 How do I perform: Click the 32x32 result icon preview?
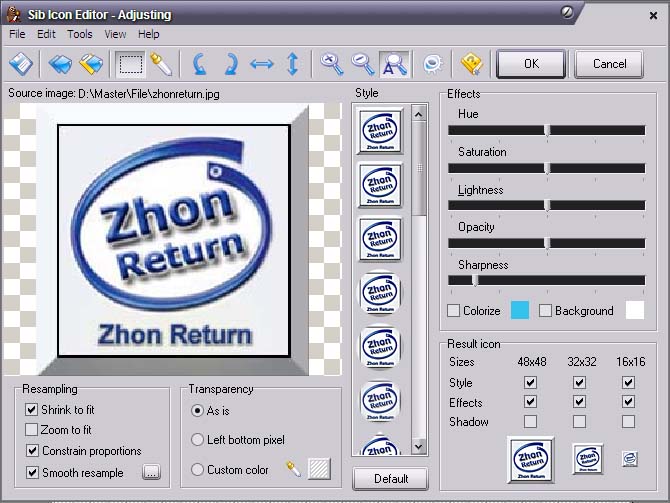(x=588, y=459)
